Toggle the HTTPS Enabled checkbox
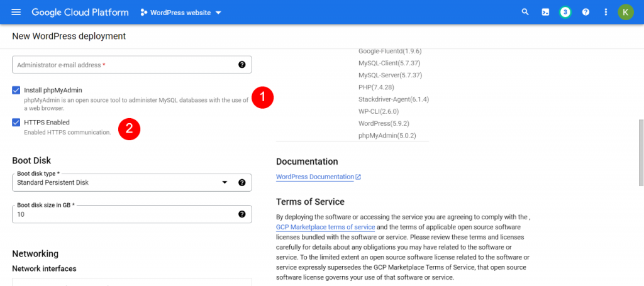Viewport: 644px width, 286px height. click(16, 123)
